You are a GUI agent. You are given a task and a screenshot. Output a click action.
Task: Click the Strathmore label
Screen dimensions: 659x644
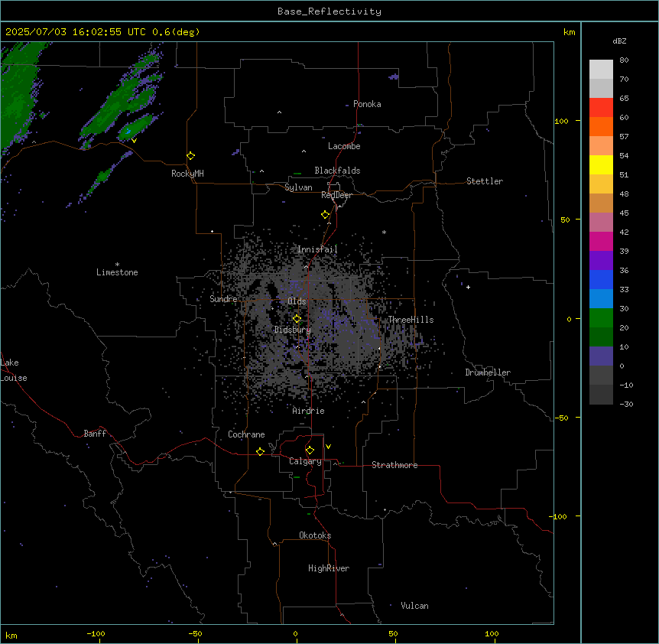[x=394, y=465]
